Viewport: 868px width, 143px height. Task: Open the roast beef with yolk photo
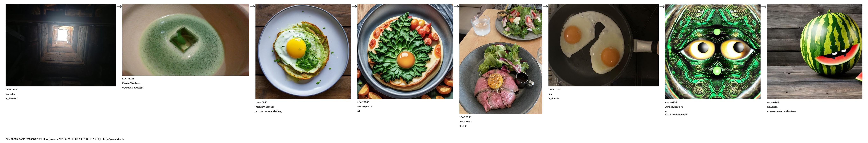[500, 59]
